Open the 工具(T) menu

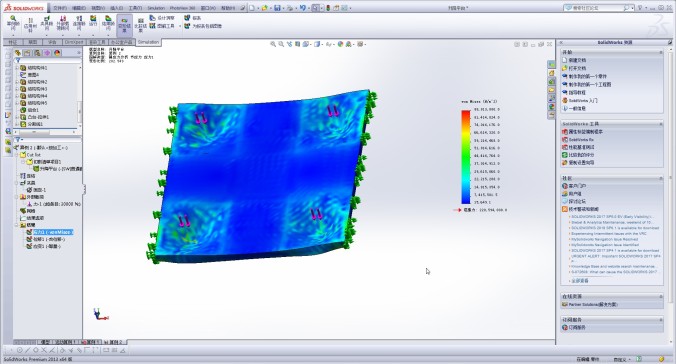click(x=135, y=8)
